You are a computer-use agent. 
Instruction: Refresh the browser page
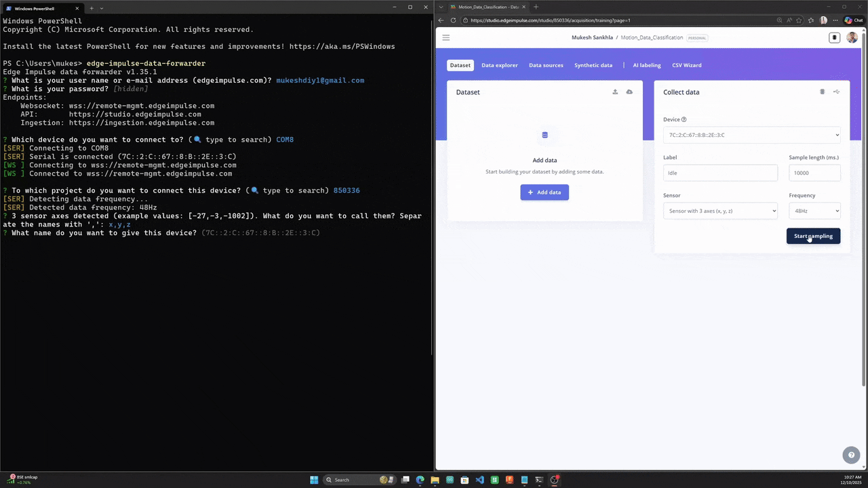[x=454, y=20]
